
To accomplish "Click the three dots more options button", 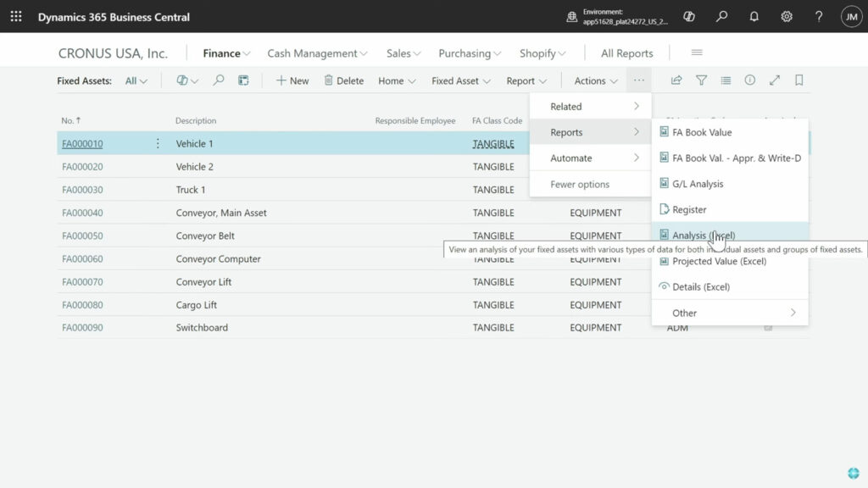I will point(639,80).
